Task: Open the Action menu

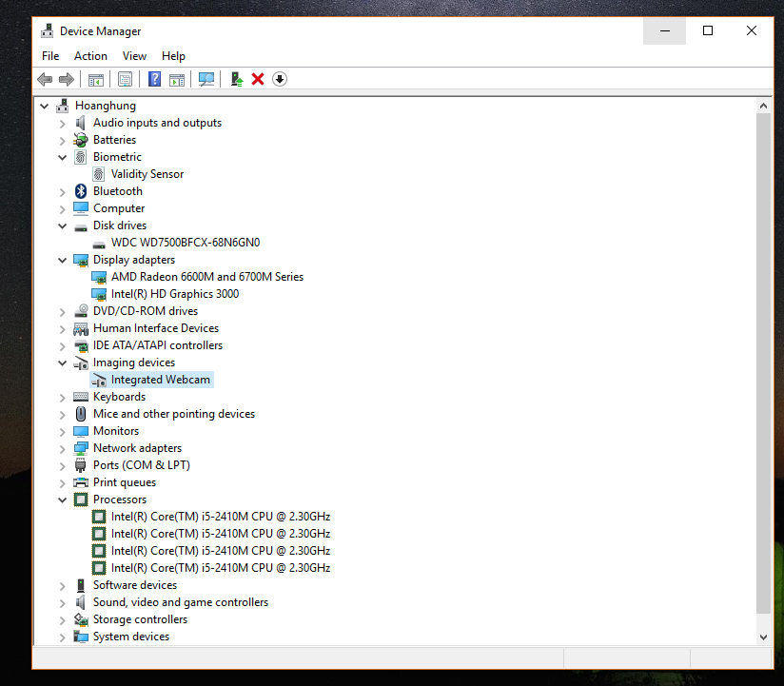Action: click(x=90, y=56)
